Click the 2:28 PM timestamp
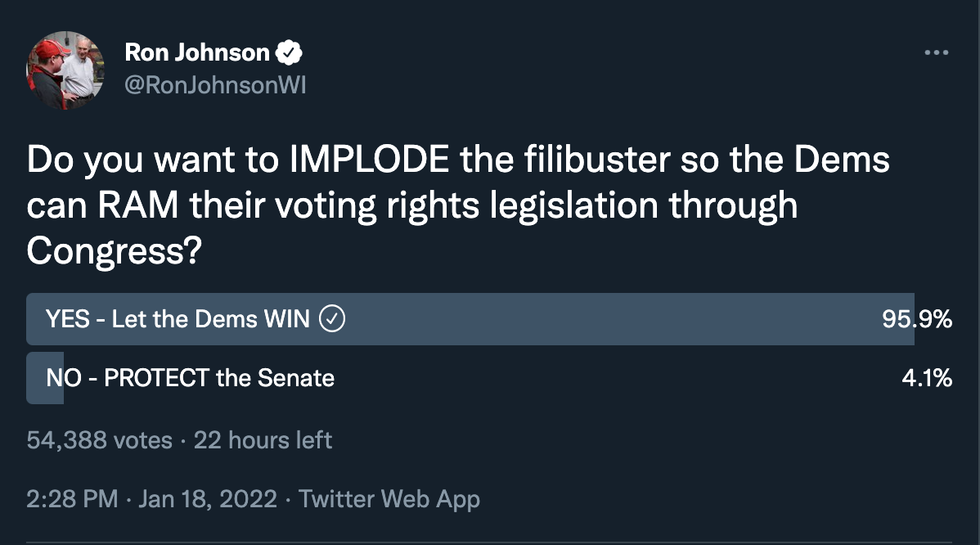The width and height of the screenshot is (980, 545). click(74, 498)
